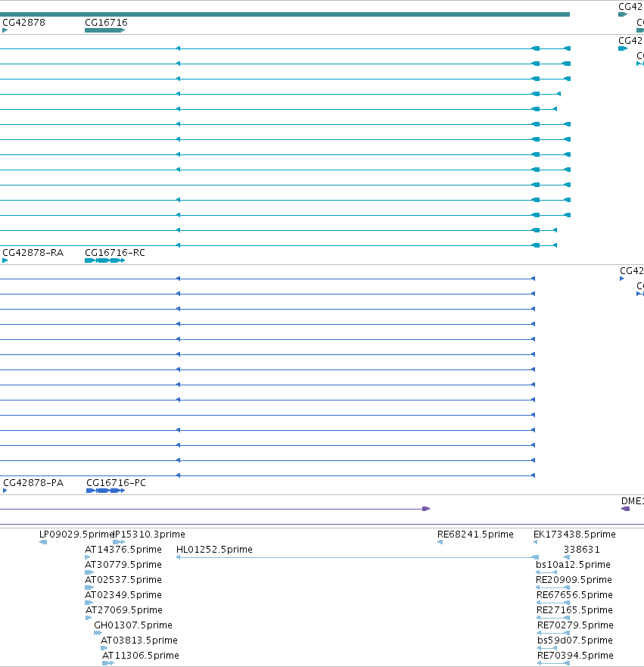Click the long HL01252.5prime EST alignment line
Screen dimensions: 644x667
[357, 557]
